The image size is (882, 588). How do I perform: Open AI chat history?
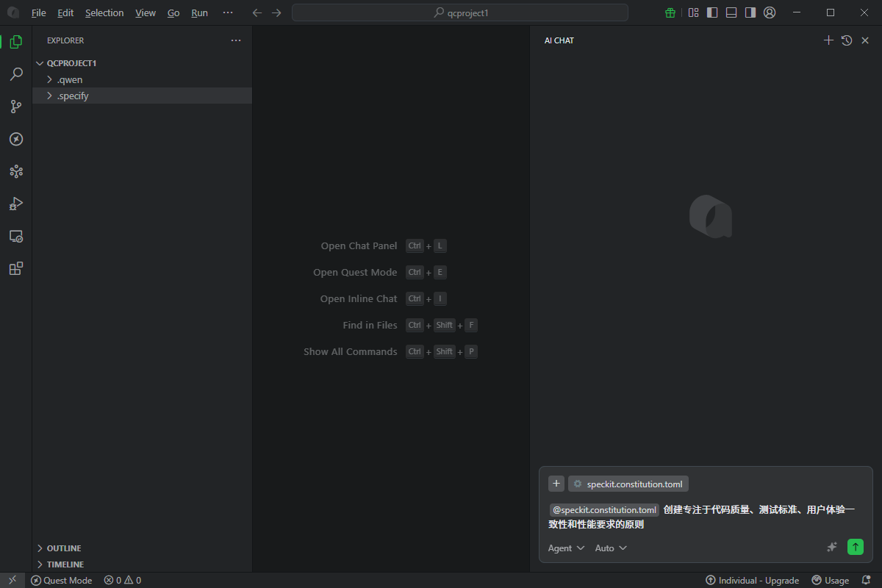[847, 40]
